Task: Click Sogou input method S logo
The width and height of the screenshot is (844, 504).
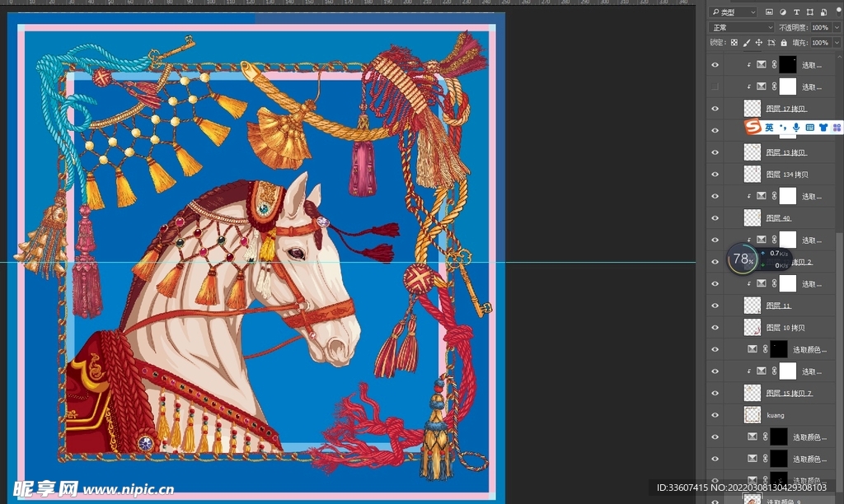Action: (x=753, y=127)
